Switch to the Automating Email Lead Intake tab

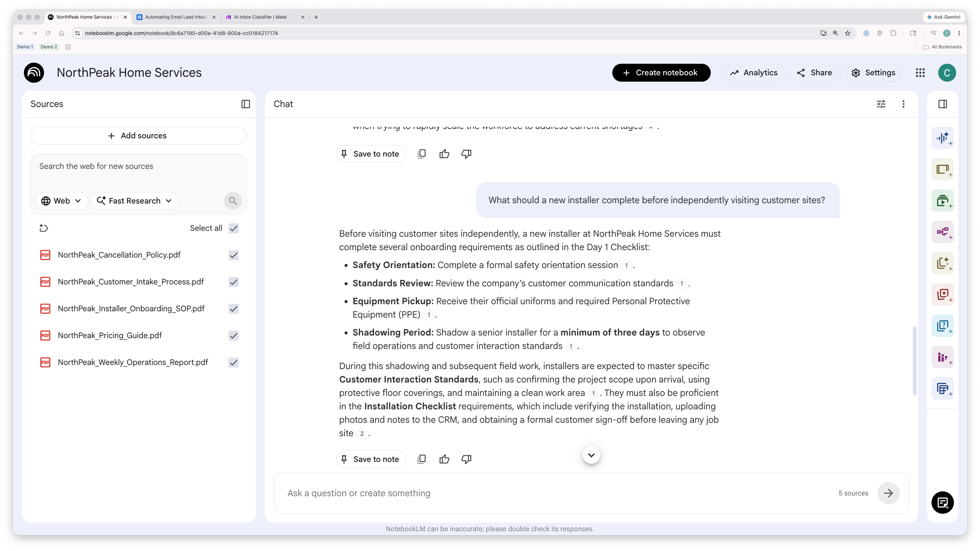(176, 17)
